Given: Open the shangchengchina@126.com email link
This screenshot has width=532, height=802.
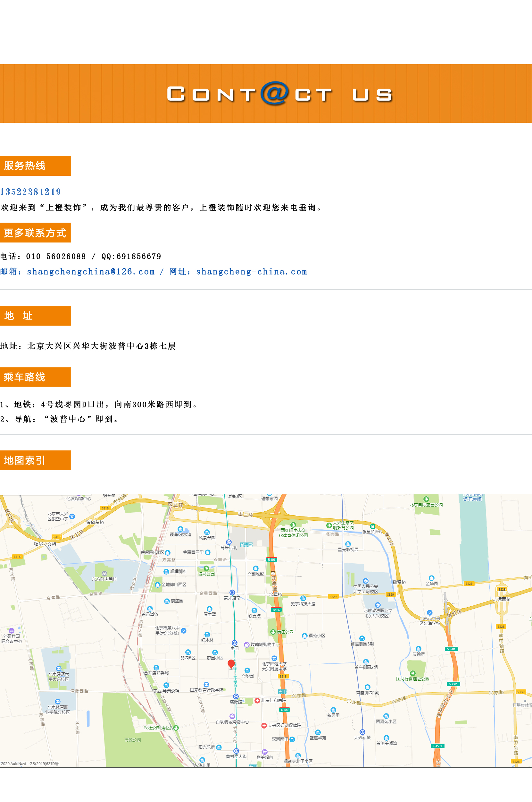Looking at the screenshot, I should [90, 272].
